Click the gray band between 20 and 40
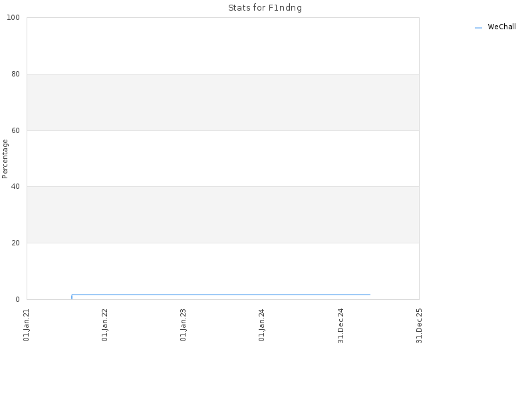Screen dimensions: 532x399 click(x=223, y=215)
